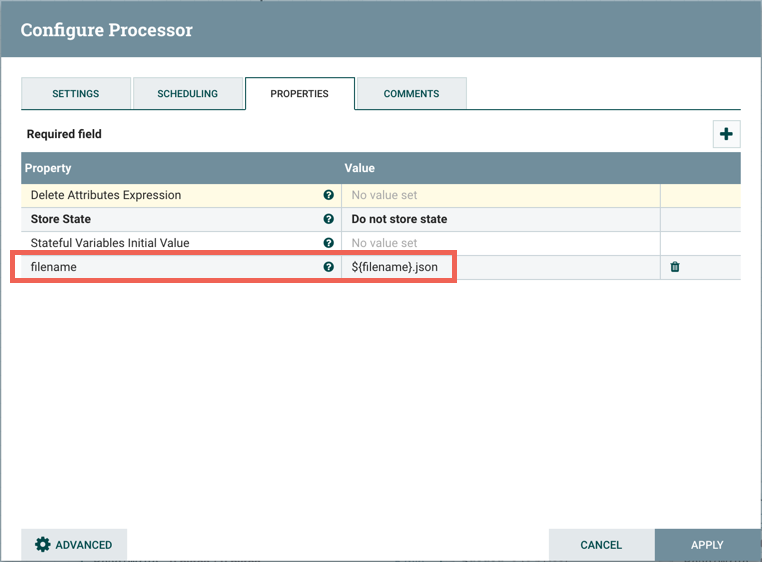Delete the filename property with trash icon
762x562 pixels.
tap(675, 267)
